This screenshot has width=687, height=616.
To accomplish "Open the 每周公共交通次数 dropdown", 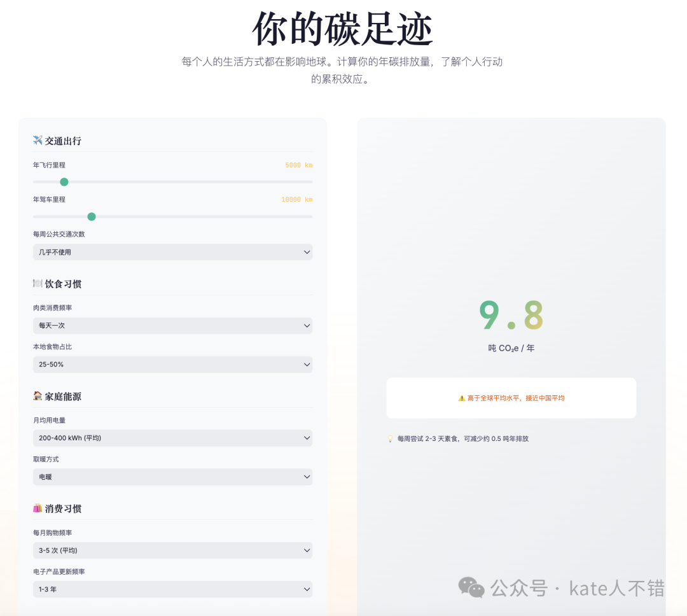I will pos(172,252).
